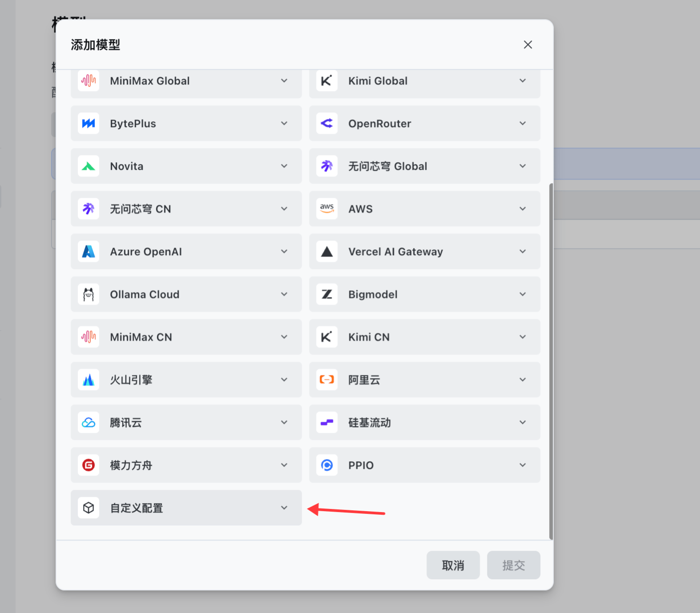Click the 阿里云 logo icon
The height and width of the screenshot is (613, 700).
[x=327, y=380]
